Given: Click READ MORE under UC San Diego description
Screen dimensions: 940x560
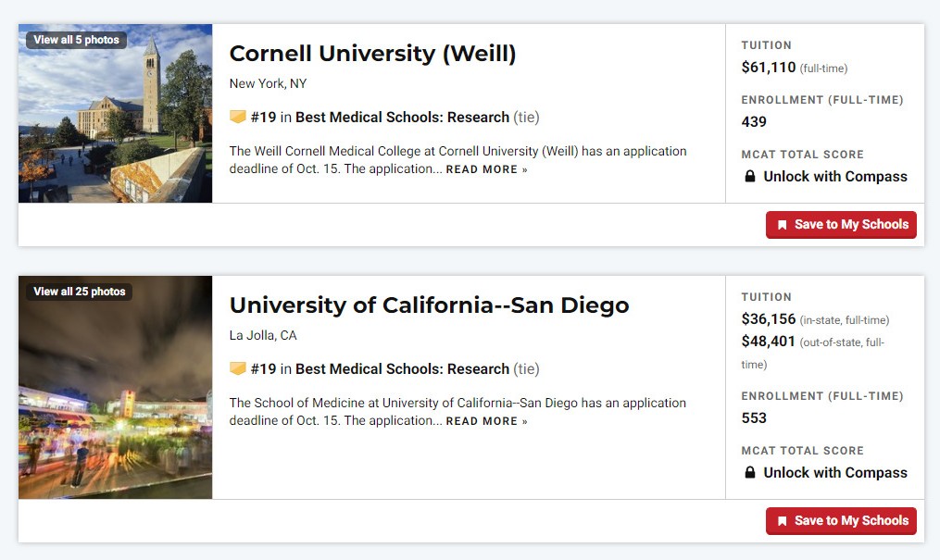Looking at the screenshot, I should (x=486, y=421).
